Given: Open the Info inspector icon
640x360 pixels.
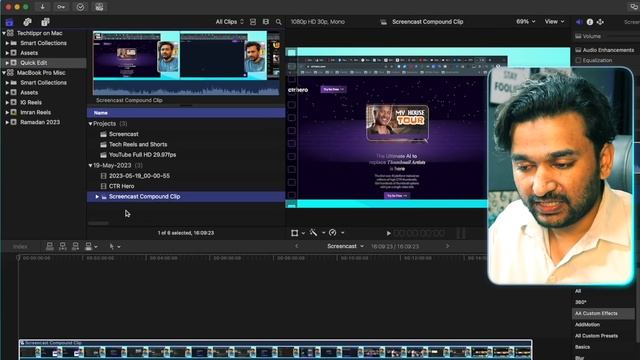Looking at the screenshot, I should [x=590, y=22].
